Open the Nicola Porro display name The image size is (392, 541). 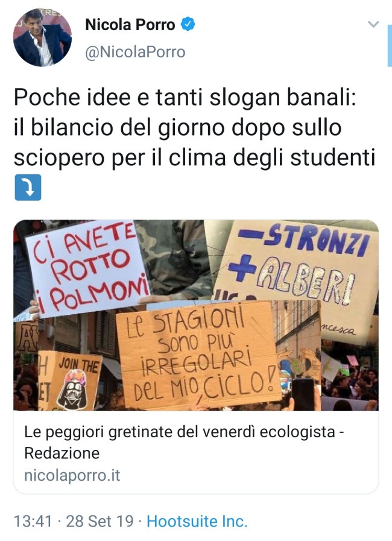(x=130, y=25)
